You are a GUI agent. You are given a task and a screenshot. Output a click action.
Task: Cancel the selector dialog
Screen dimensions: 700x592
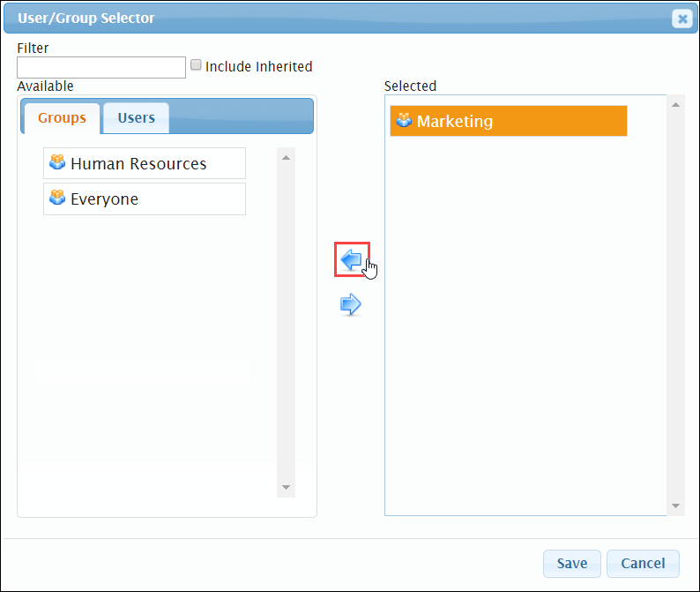click(643, 564)
